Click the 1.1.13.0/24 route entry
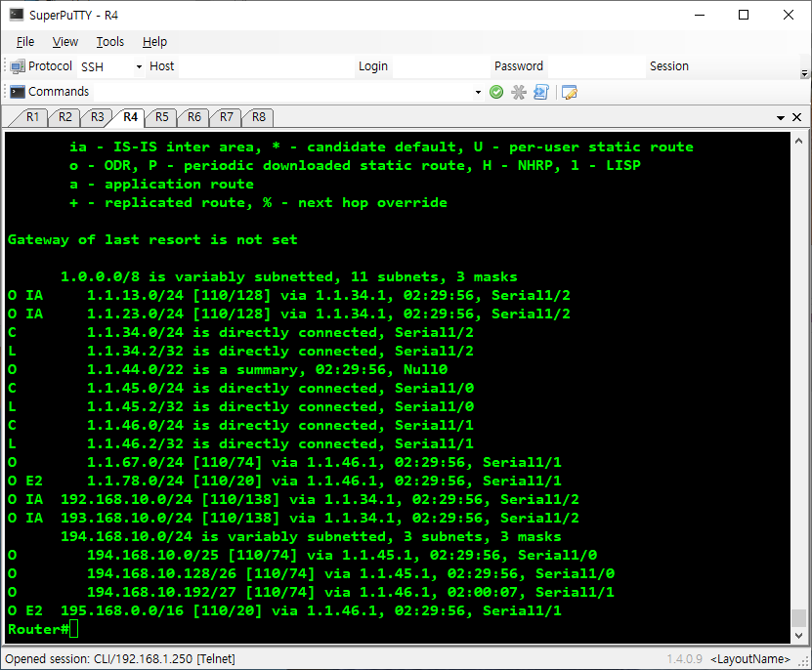 (289, 295)
